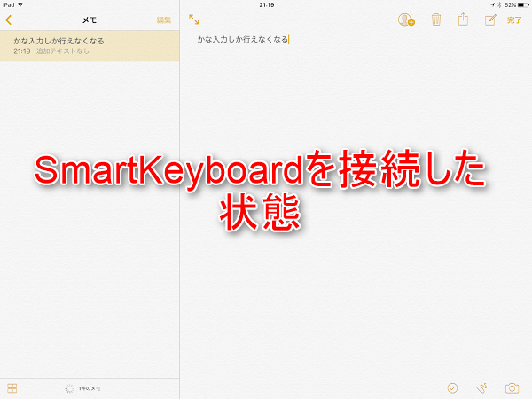Open the add people sharing icon
The width and height of the screenshot is (532, 399).
pos(407,19)
